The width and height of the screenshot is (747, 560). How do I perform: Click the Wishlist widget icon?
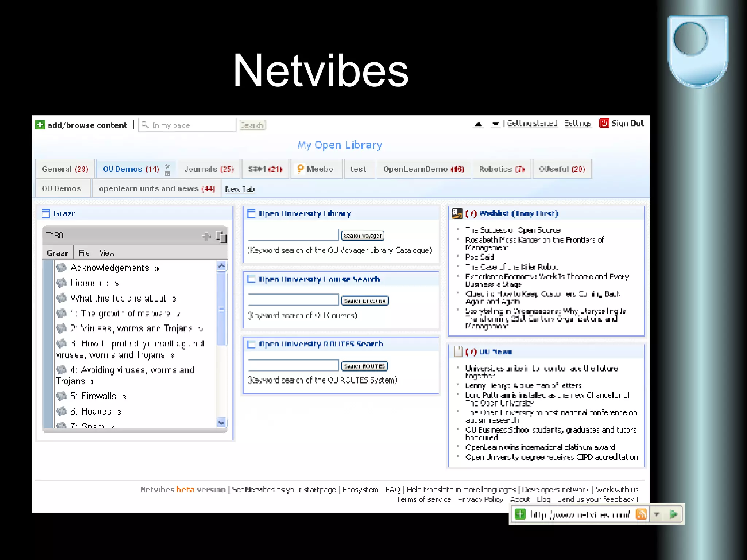coord(457,213)
